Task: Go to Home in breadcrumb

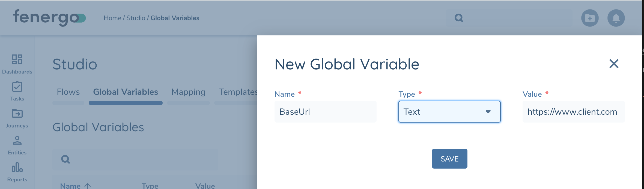Action: (x=112, y=18)
